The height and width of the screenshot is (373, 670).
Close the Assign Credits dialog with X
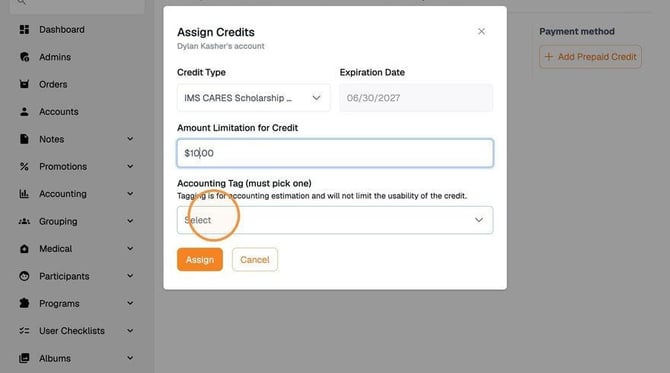click(481, 31)
